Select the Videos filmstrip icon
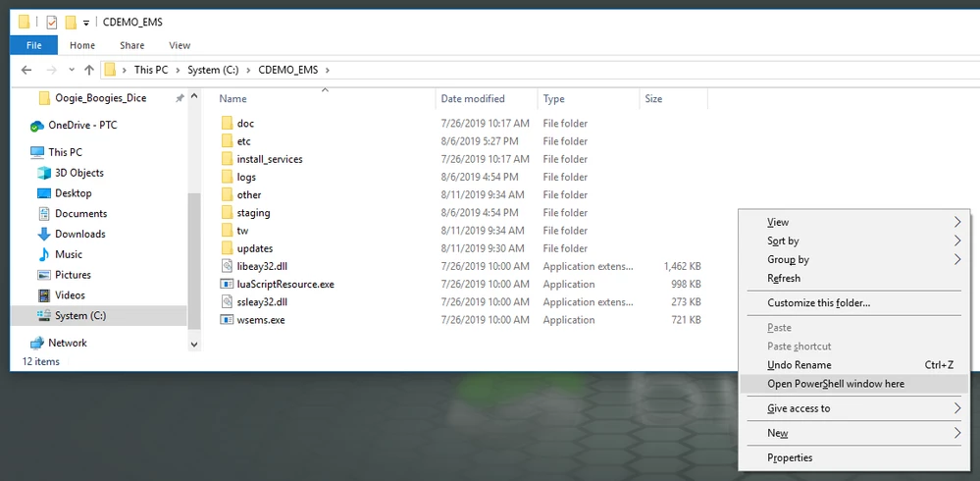 point(44,295)
